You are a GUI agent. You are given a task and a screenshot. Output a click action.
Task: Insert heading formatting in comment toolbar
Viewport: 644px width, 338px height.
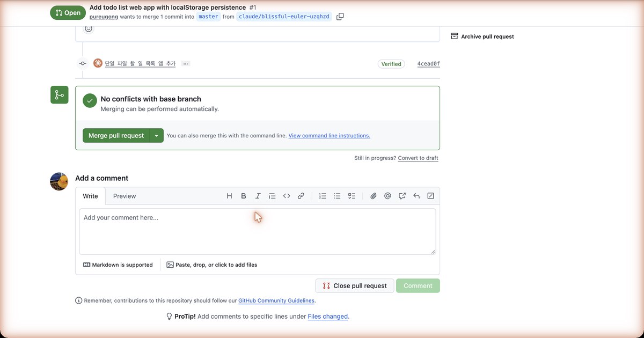point(229,196)
